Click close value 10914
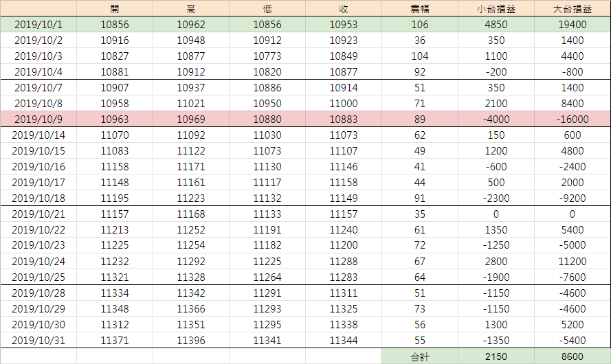611x364 pixels. pos(344,88)
